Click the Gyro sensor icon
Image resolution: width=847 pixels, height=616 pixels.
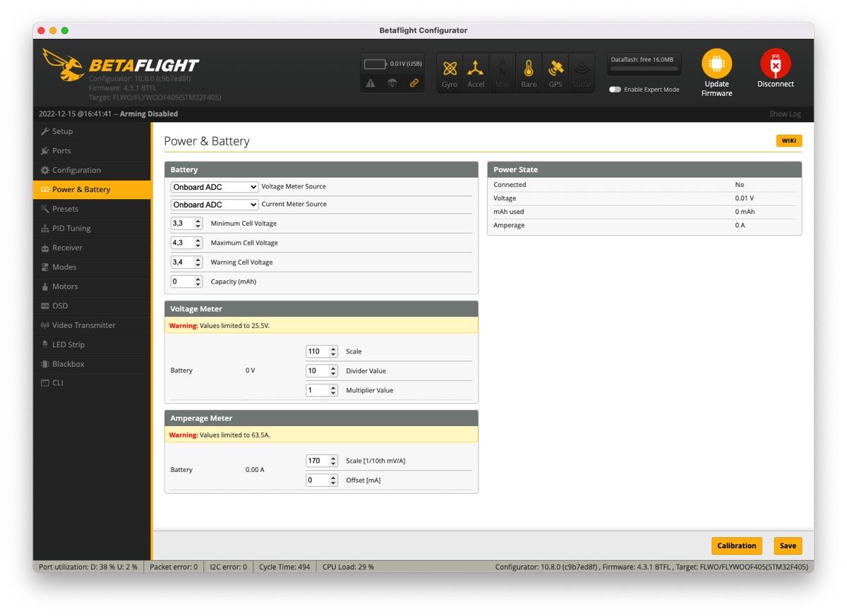[450, 73]
